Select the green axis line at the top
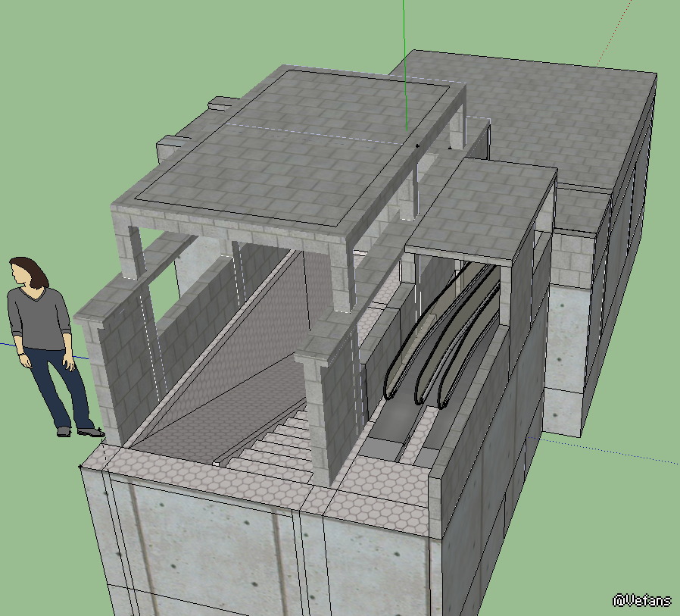680x616 pixels. tap(404, 65)
